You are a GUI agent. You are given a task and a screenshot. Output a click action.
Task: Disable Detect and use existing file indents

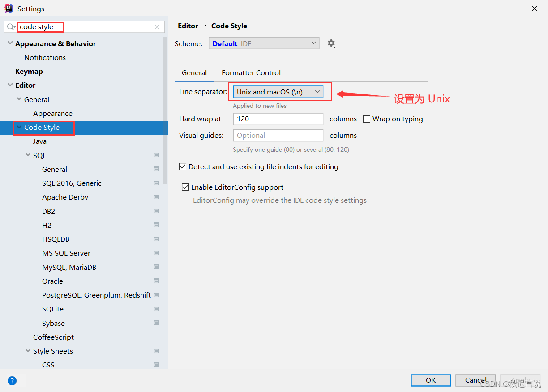[x=183, y=166]
